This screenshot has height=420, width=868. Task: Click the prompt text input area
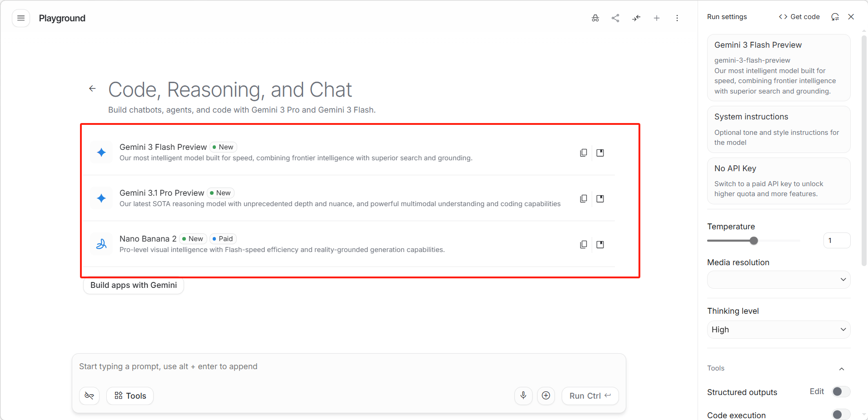tap(349, 367)
